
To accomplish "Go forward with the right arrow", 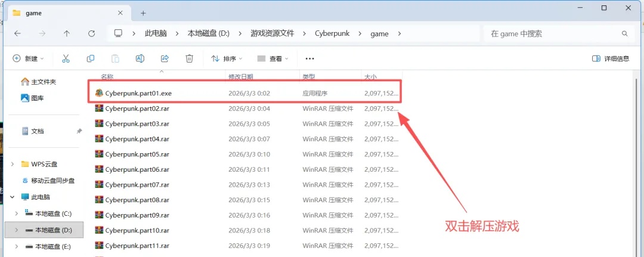I will 42,33.
